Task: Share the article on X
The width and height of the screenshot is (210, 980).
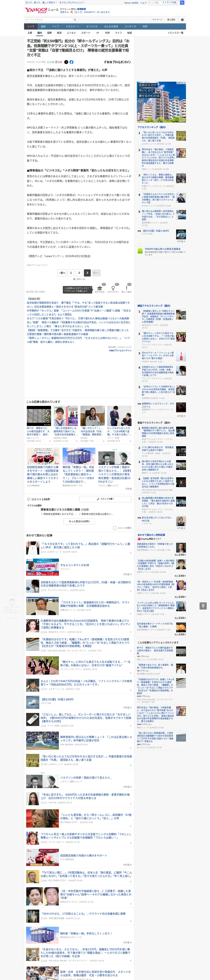Action: click(66, 62)
